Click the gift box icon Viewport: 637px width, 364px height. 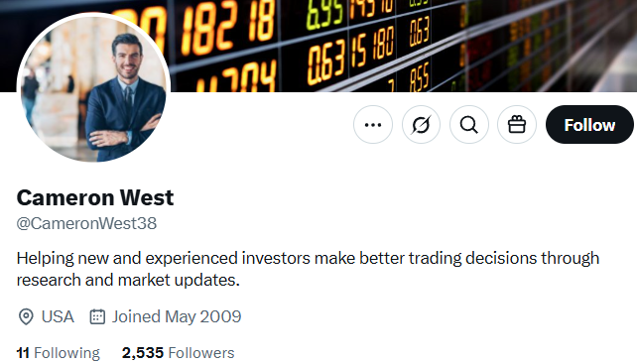(517, 125)
